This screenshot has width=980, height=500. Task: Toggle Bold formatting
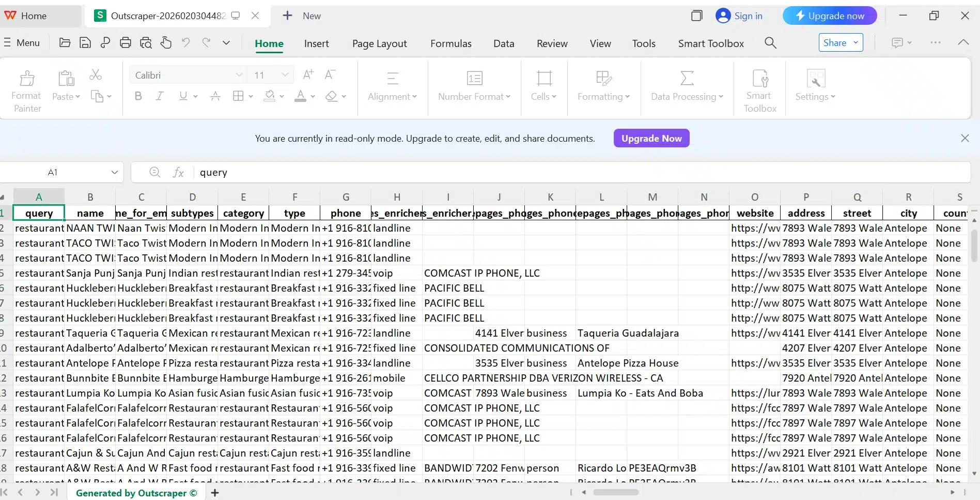click(x=138, y=96)
